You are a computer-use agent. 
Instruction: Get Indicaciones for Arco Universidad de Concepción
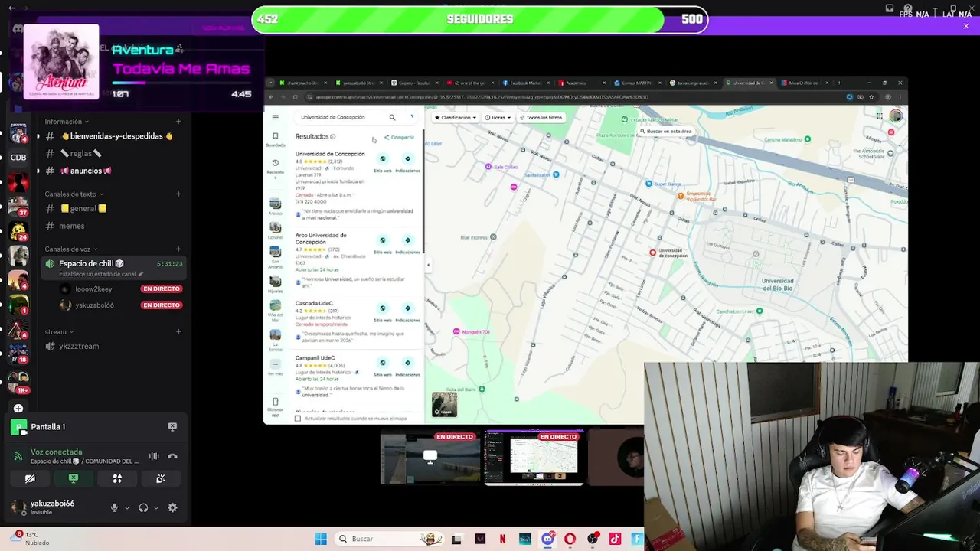[407, 244]
